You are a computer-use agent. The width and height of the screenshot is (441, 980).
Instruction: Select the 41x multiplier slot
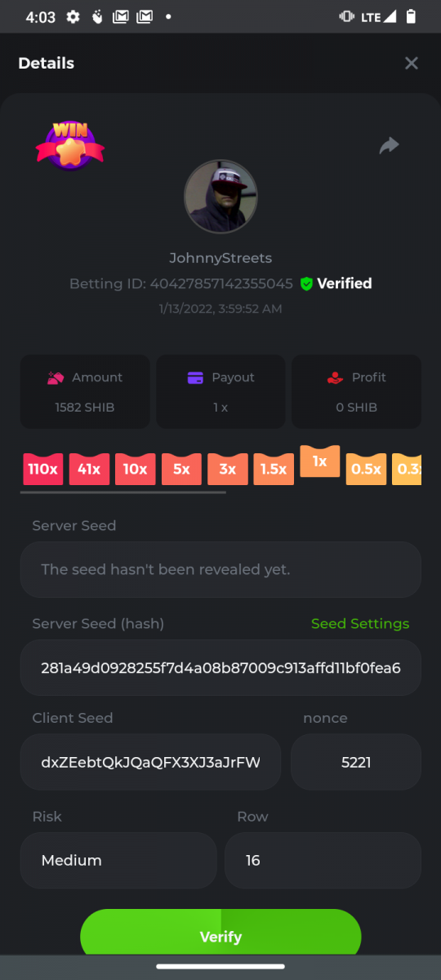pyautogui.click(x=89, y=470)
